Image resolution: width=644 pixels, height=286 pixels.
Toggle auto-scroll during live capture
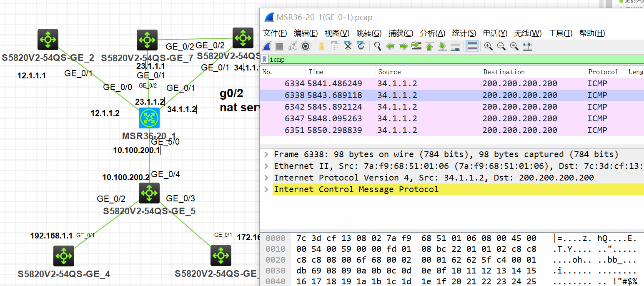pyautogui.click(x=456, y=46)
